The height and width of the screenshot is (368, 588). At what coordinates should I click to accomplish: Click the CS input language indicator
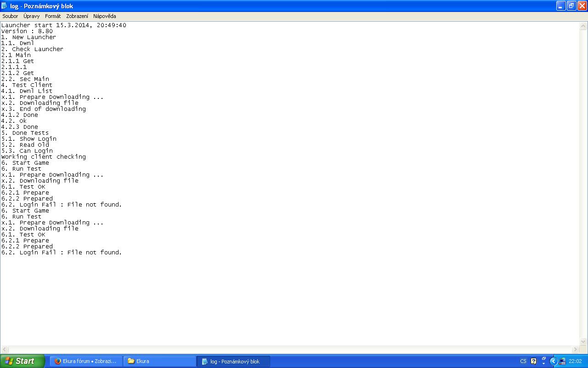pos(523,361)
